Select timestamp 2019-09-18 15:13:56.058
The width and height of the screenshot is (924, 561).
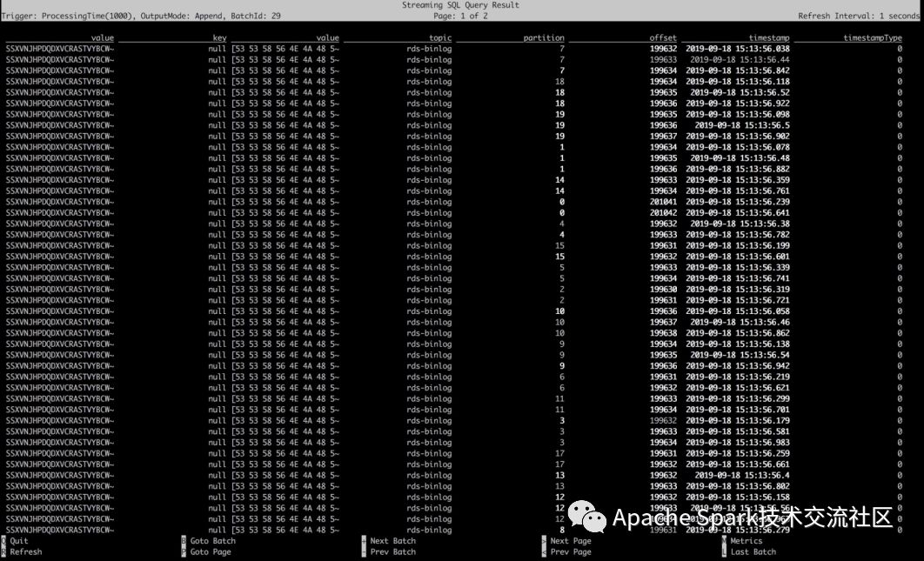(x=738, y=311)
